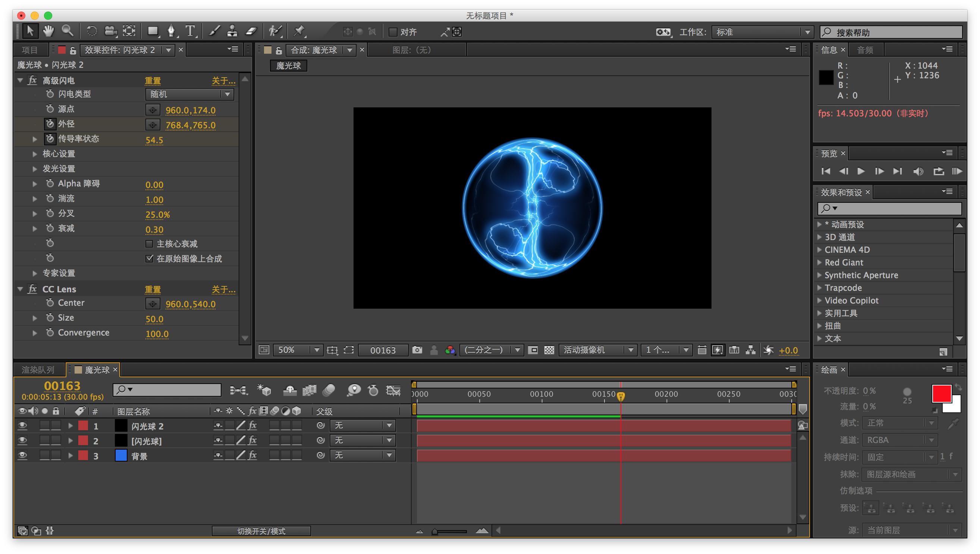Open the 闪电类型 dropdown
Screen dimensions: 980x554
pyautogui.click(x=189, y=94)
